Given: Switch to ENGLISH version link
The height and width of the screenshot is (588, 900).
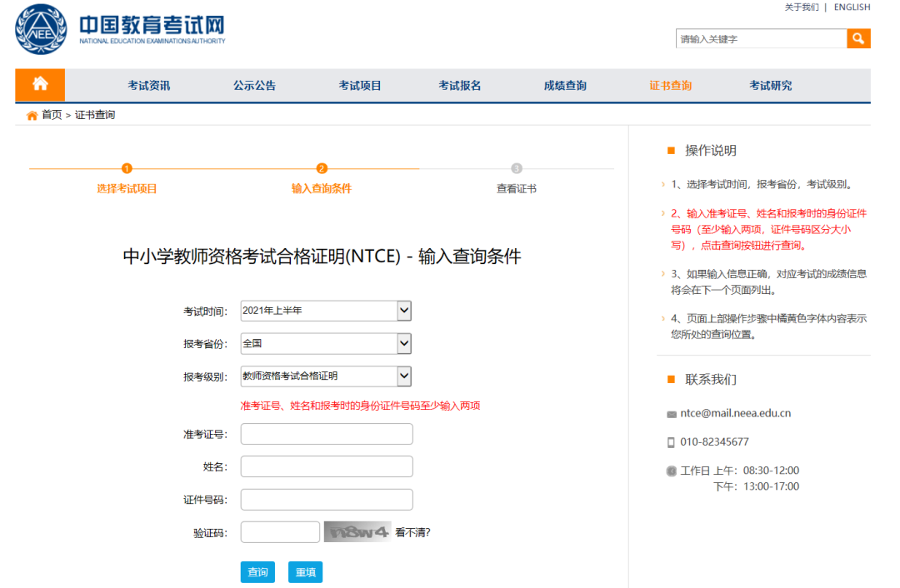Looking at the screenshot, I should point(852,7).
